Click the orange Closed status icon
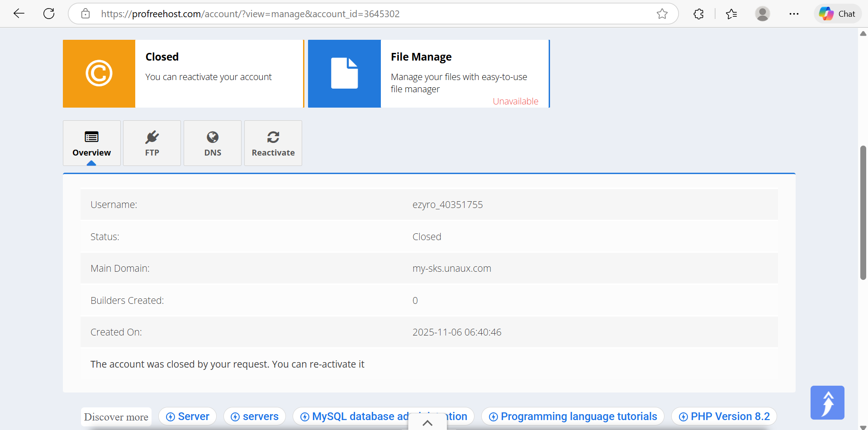Viewport: 868px width, 430px height. tap(99, 74)
